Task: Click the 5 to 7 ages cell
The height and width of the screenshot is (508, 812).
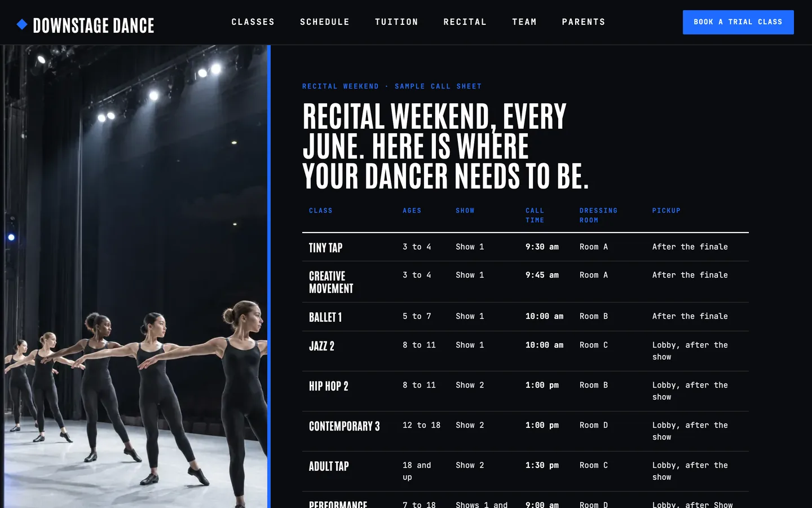Action: pyautogui.click(x=417, y=316)
